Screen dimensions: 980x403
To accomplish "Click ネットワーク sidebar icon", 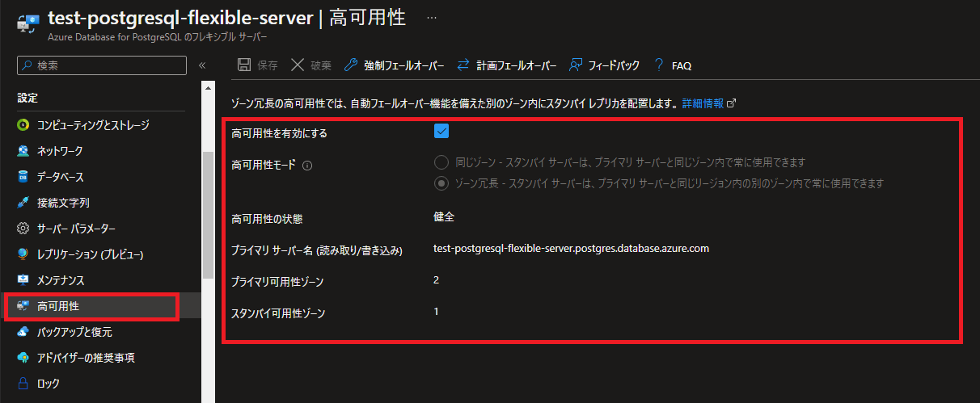I will pos(23,151).
